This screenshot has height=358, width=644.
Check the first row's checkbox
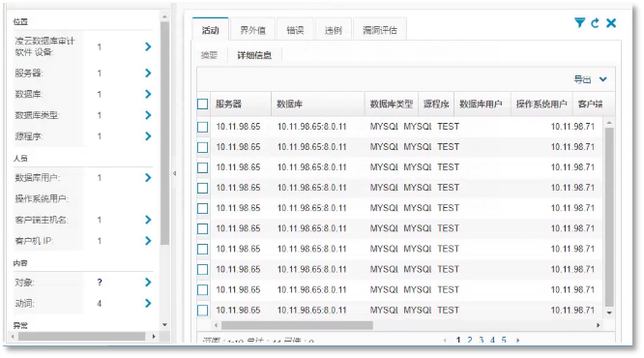pos(202,127)
